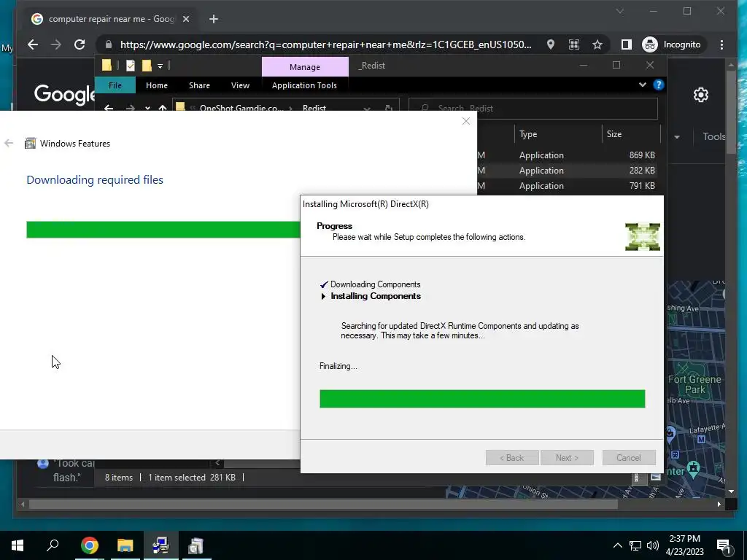Viewport: 747px width, 560px height.
Task: Click the Fort Greene Park map label
Action: [694, 384]
